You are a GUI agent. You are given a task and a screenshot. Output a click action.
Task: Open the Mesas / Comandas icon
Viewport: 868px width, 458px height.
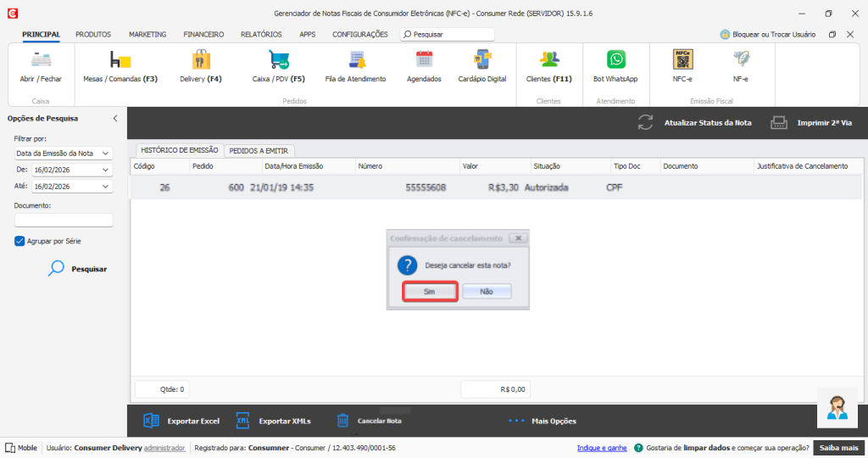pyautogui.click(x=120, y=60)
